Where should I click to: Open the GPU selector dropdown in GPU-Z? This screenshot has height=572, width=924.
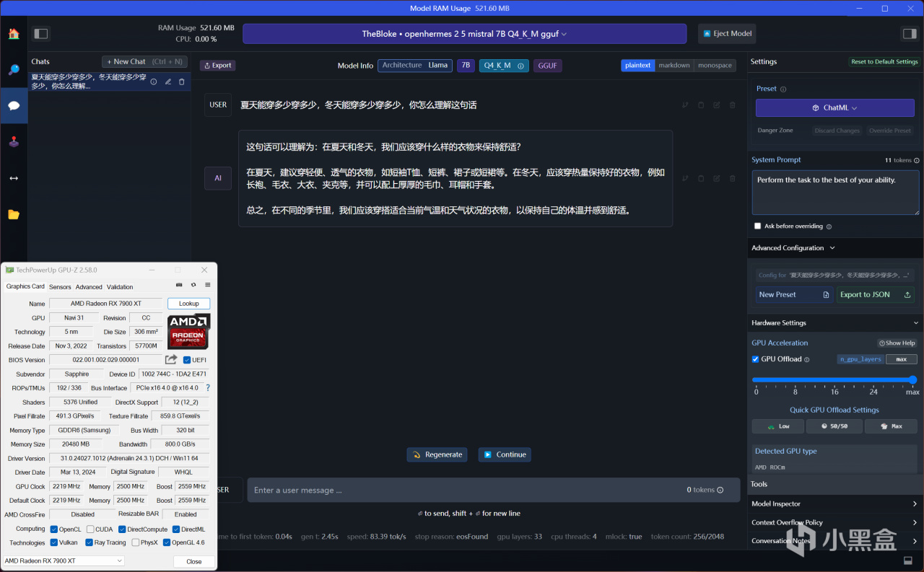click(64, 561)
